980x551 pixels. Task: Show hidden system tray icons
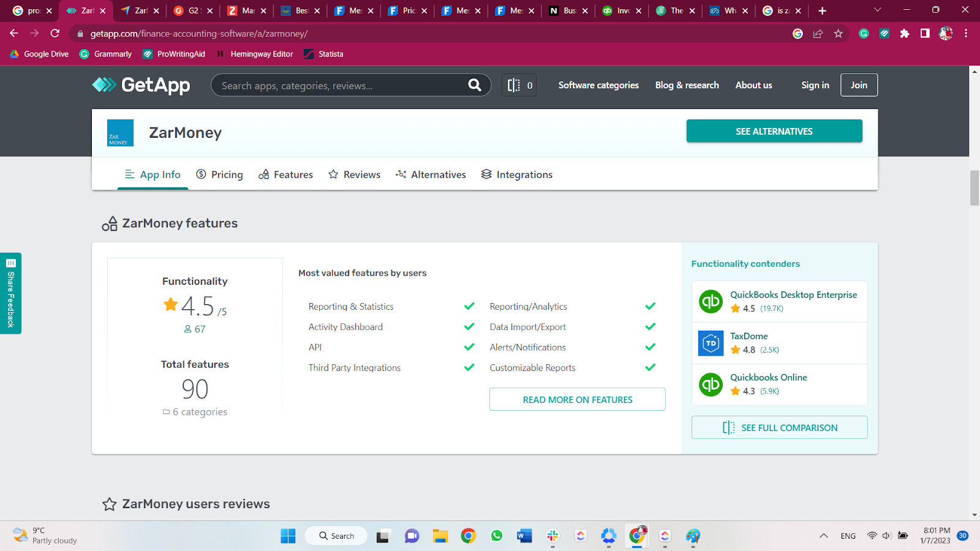(824, 536)
